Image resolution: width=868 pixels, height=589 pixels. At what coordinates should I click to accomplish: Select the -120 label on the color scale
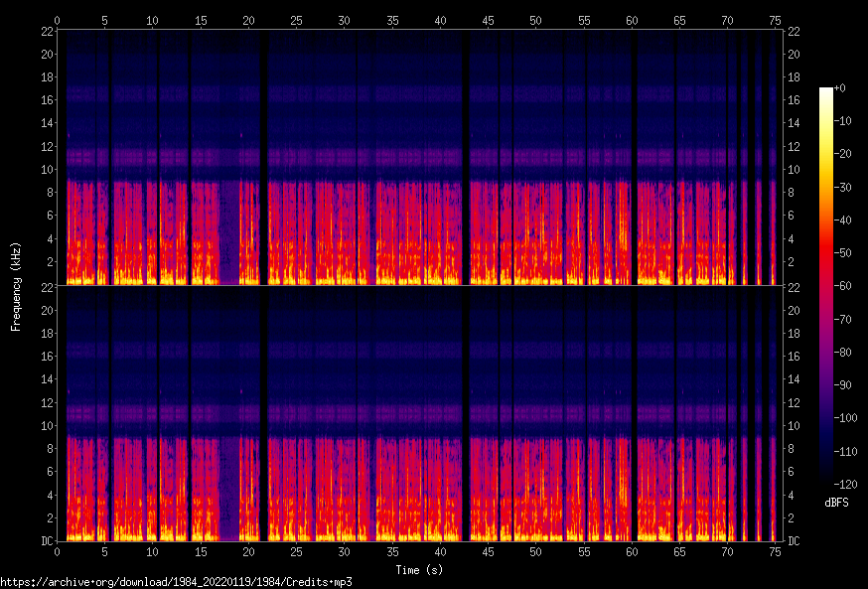tap(847, 484)
